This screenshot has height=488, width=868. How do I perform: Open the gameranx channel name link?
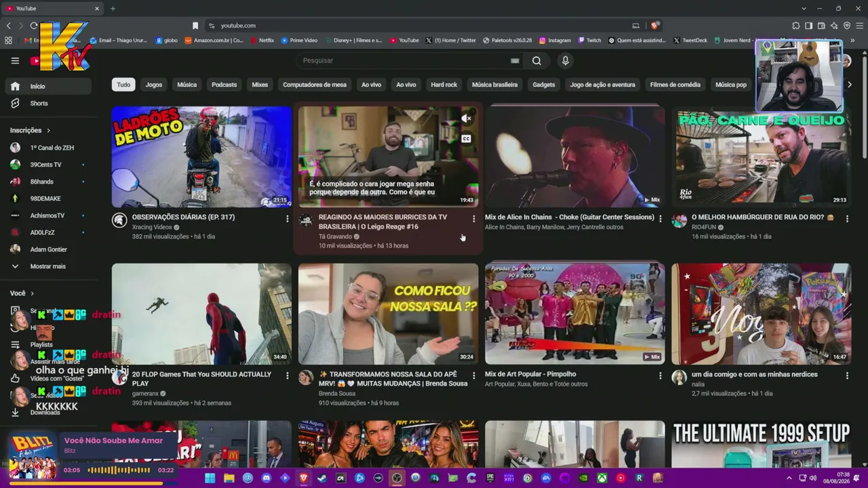click(145, 393)
